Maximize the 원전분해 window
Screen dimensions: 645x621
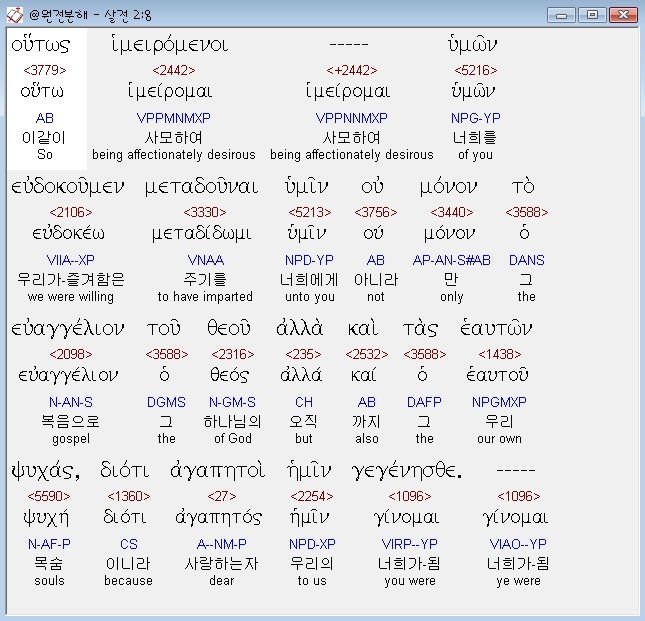592,15
